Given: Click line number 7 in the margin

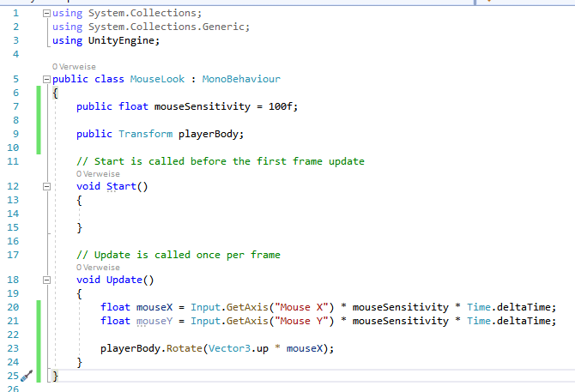Looking at the screenshot, I should (15, 106).
